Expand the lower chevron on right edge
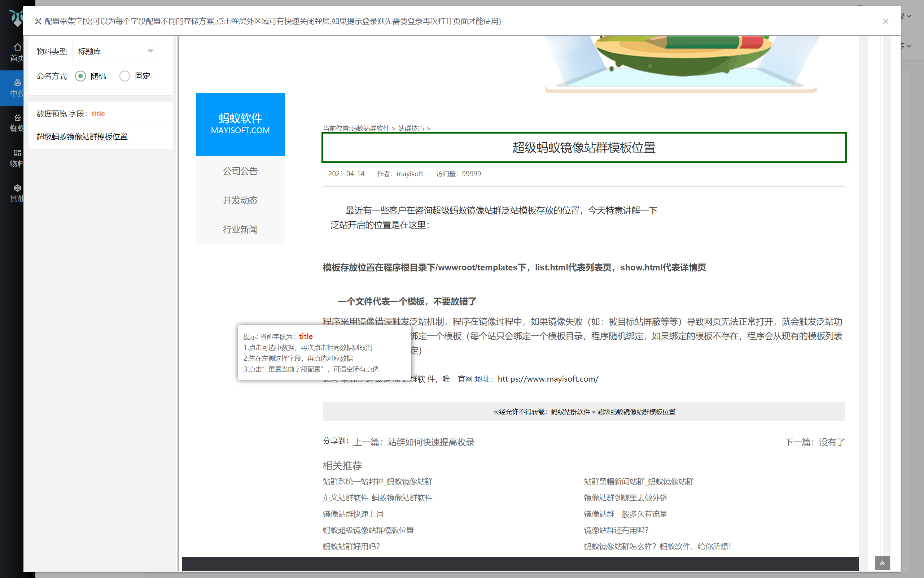Screen dimensions: 924x578 click(908, 45)
